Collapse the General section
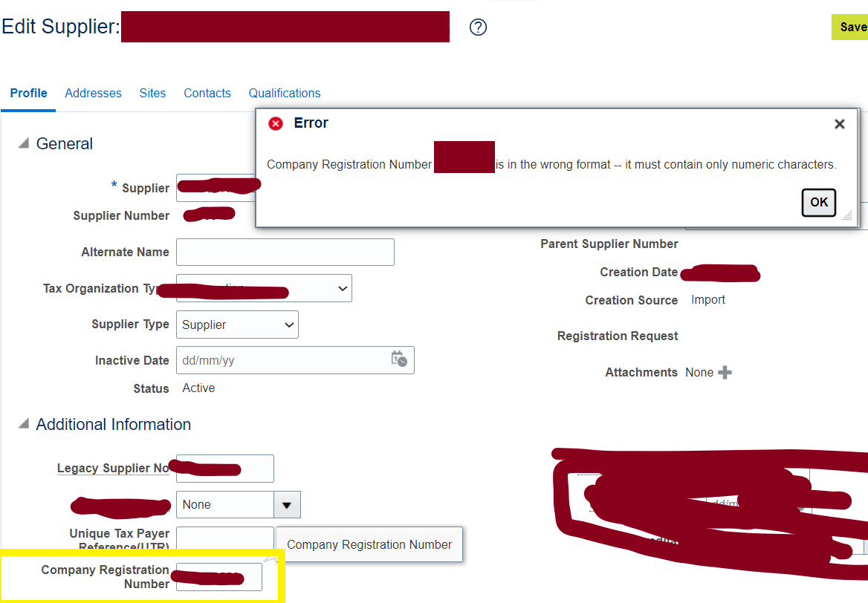Viewport: 868px width, 603px height. (25, 143)
